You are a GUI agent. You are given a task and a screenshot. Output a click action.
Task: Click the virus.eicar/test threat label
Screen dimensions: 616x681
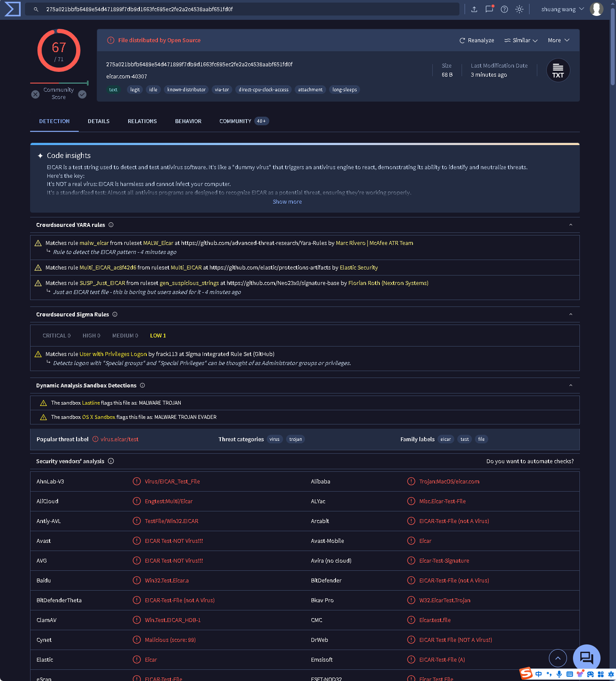pos(119,439)
